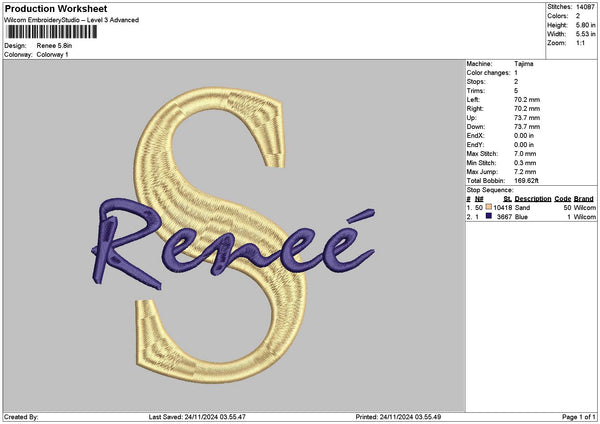Click the Machine value Tajima
The image size is (600, 424).
coord(523,64)
